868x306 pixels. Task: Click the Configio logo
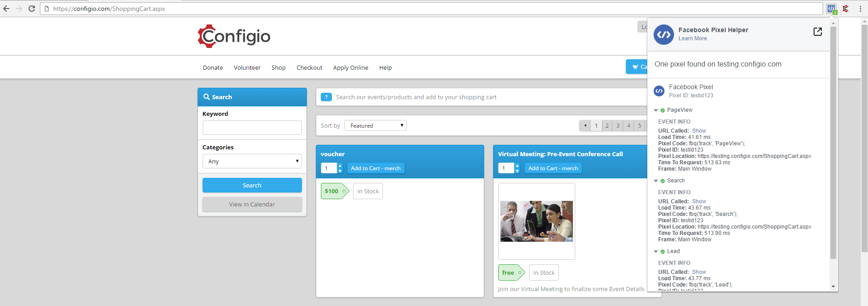(x=234, y=36)
